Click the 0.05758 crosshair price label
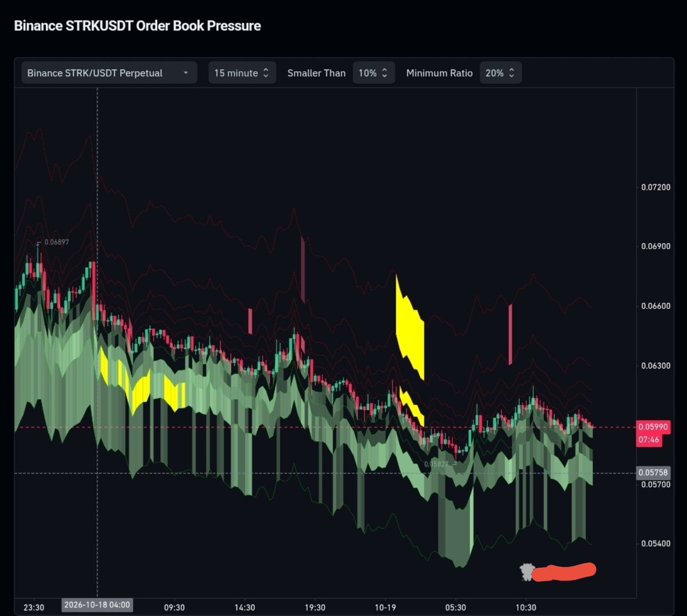 coord(653,472)
